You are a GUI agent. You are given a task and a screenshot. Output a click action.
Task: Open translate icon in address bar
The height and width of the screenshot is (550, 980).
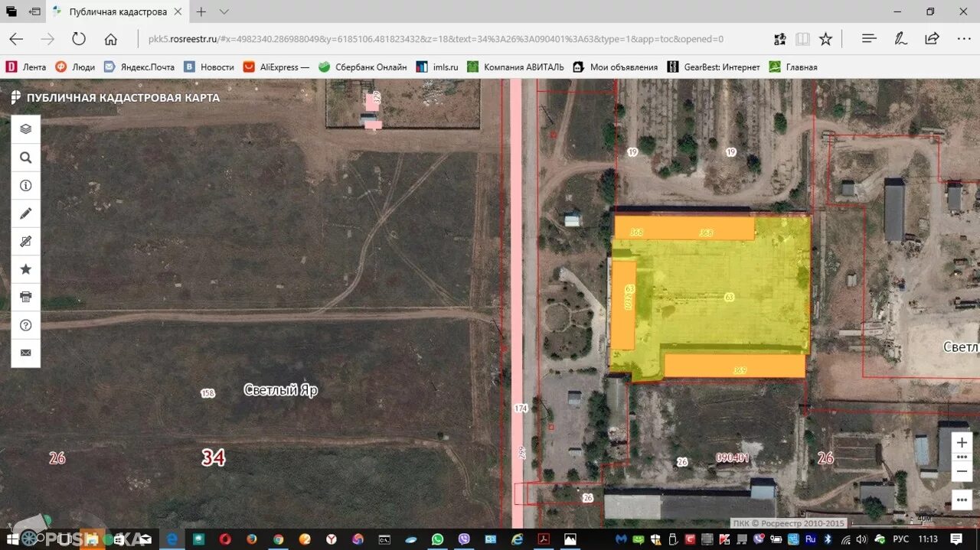pos(779,39)
